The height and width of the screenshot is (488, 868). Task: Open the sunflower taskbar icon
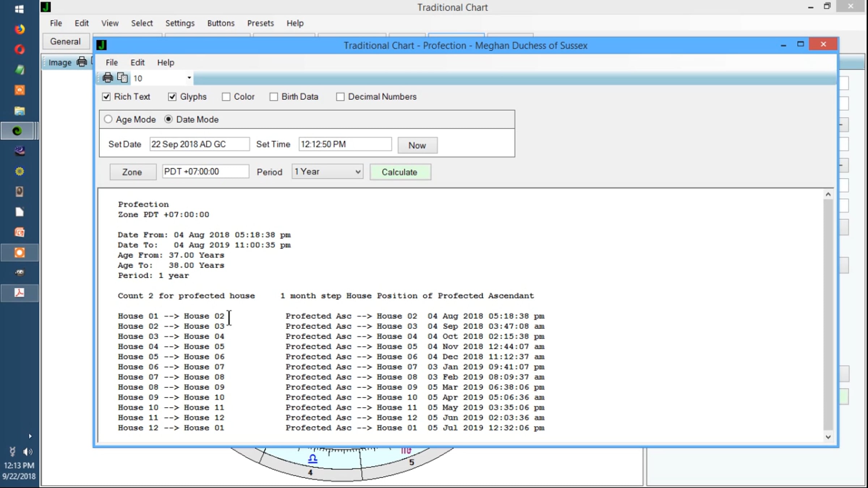coord(20,171)
